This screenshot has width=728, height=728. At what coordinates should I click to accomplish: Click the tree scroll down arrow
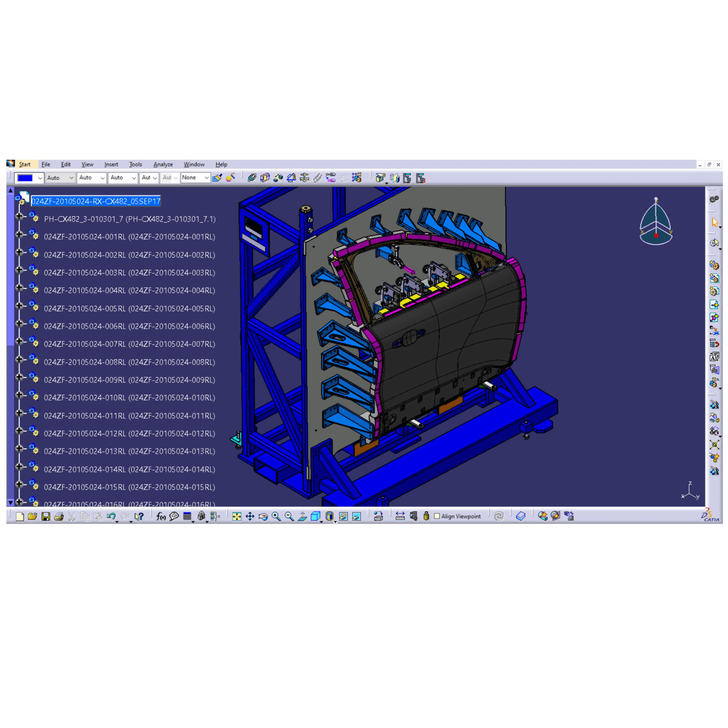coord(11,503)
